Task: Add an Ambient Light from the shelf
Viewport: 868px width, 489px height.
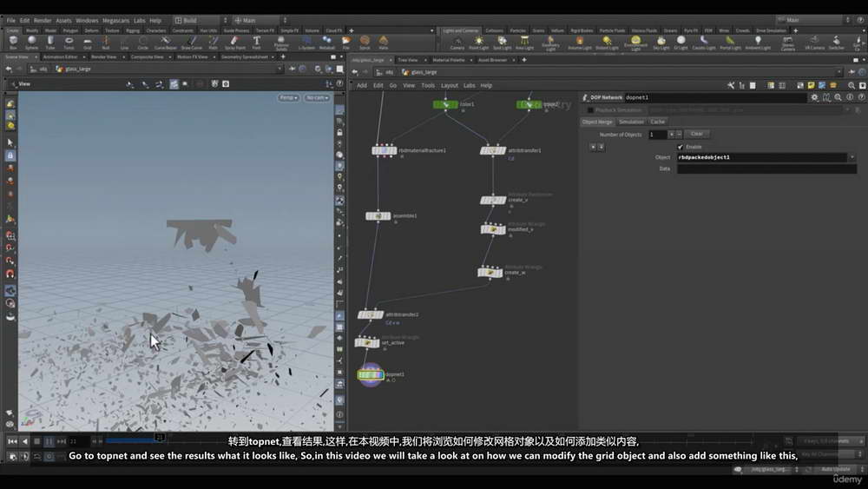Action: coord(758,43)
